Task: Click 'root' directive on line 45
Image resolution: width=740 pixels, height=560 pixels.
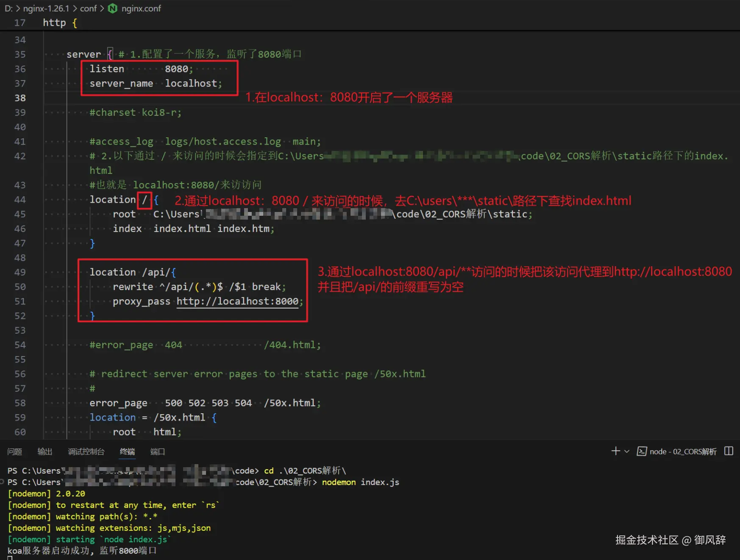Action: coord(124,214)
